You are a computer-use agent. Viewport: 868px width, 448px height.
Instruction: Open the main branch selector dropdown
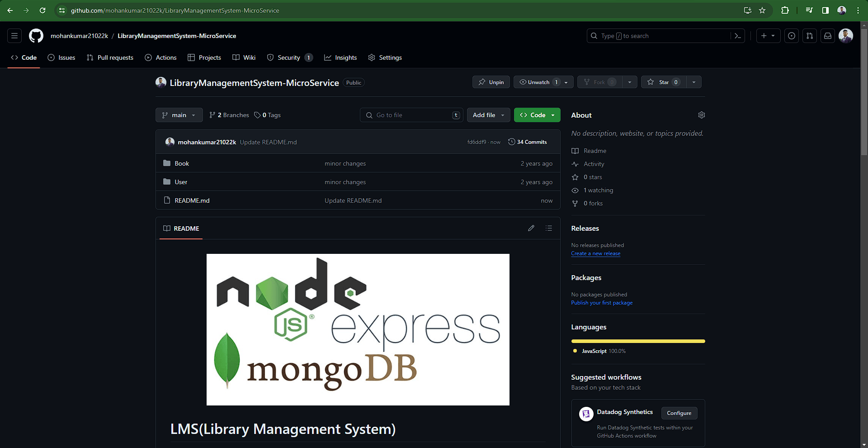[x=179, y=115]
